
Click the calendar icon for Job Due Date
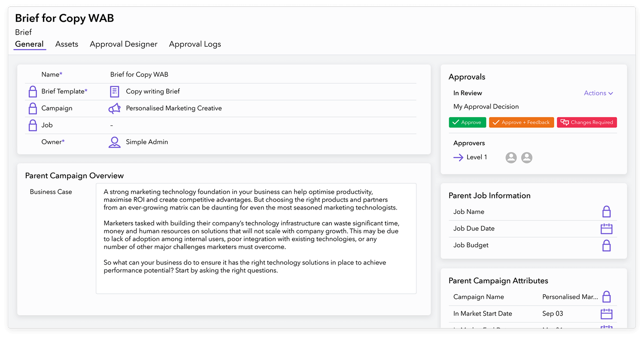click(606, 228)
